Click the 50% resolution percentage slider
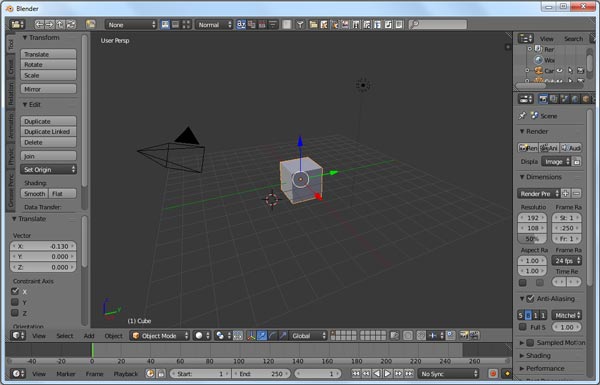The image size is (600, 385). (532, 238)
